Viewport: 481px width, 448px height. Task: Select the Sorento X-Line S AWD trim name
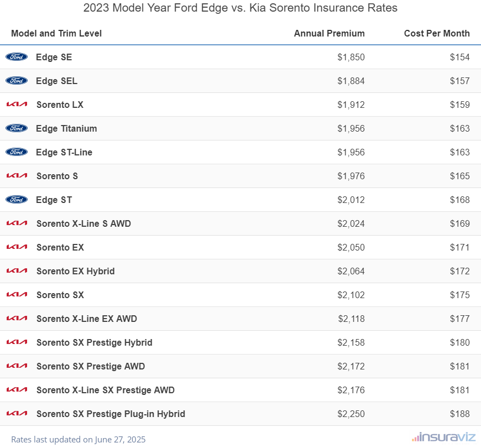[83, 223]
